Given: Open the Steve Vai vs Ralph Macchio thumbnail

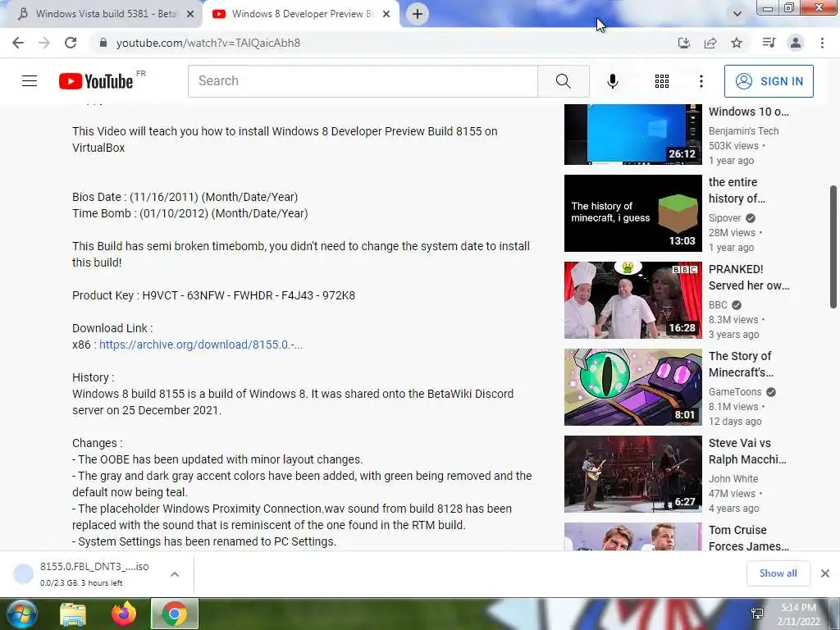Looking at the screenshot, I should click(632, 474).
